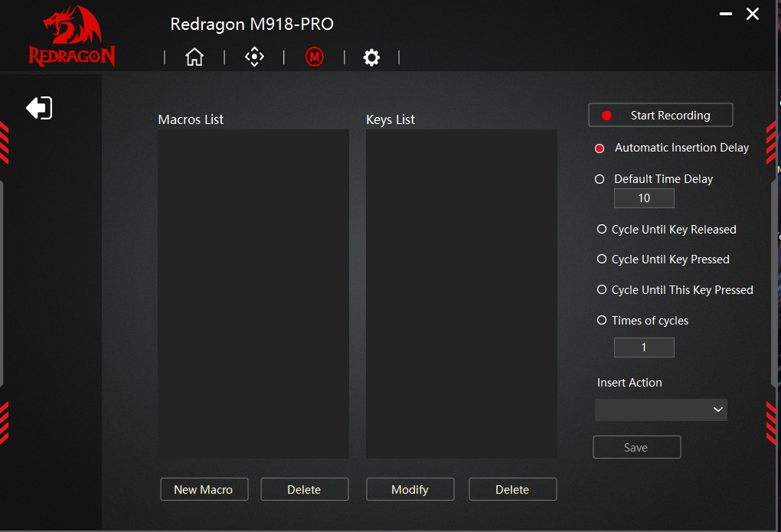
Task: Create a New Macro
Action: click(x=204, y=489)
